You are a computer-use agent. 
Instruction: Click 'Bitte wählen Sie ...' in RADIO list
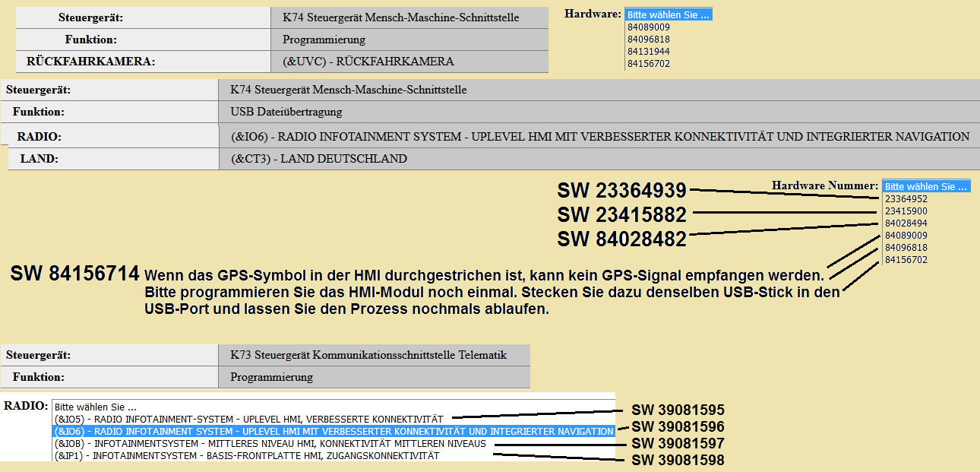(96, 407)
